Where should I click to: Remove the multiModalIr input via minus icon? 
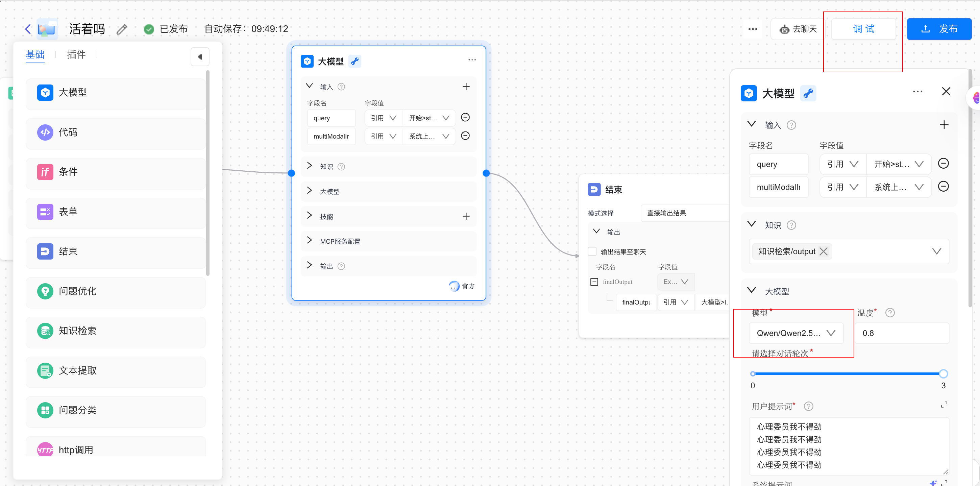465,136
